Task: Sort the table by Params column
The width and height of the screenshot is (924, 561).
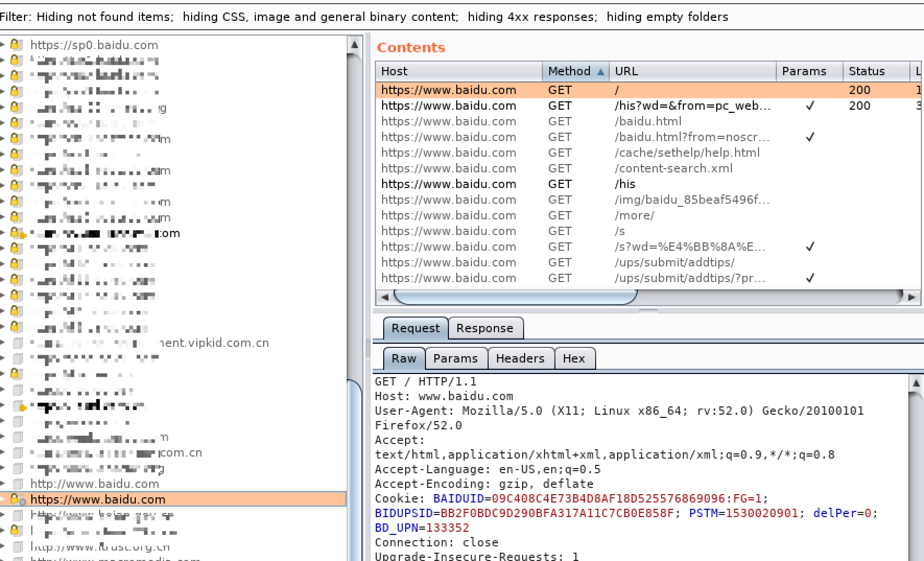Action: (810, 71)
